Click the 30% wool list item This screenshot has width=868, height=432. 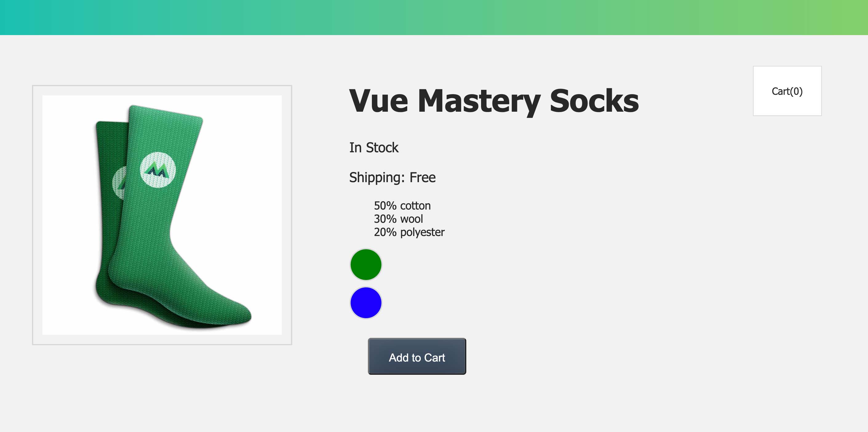point(398,218)
